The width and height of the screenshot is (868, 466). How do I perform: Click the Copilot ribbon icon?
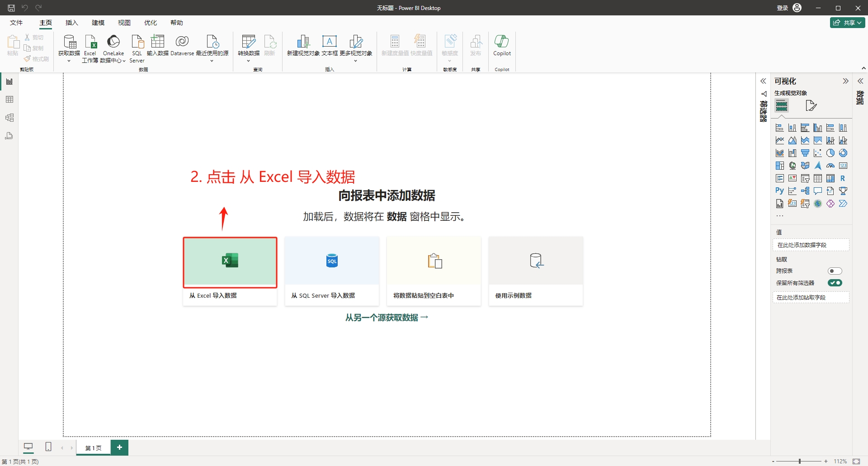(x=502, y=45)
